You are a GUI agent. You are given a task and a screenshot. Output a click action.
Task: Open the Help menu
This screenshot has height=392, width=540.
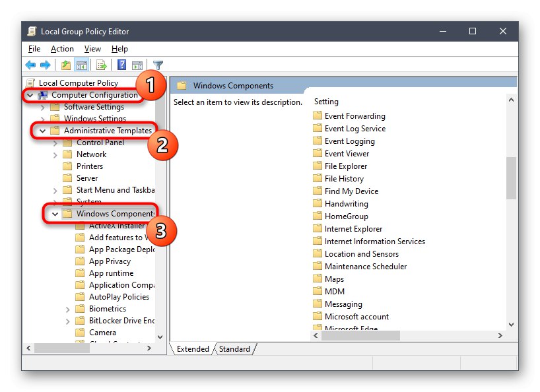(119, 49)
